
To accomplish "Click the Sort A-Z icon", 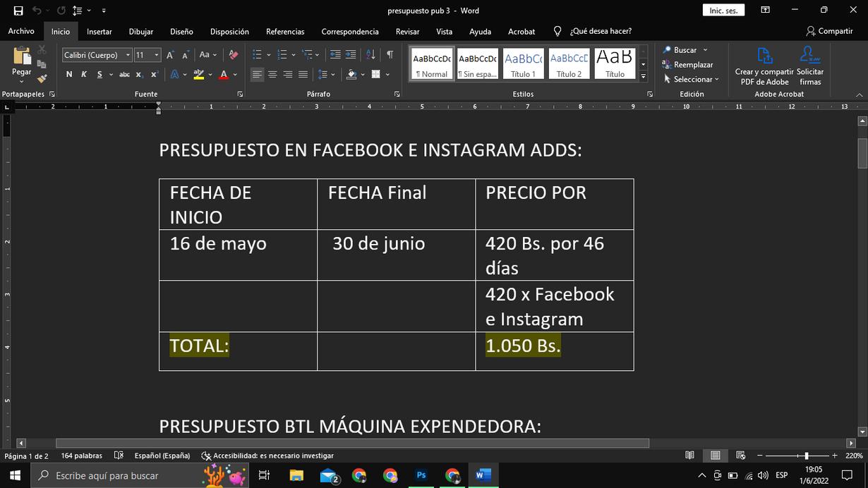I will 370,55.
